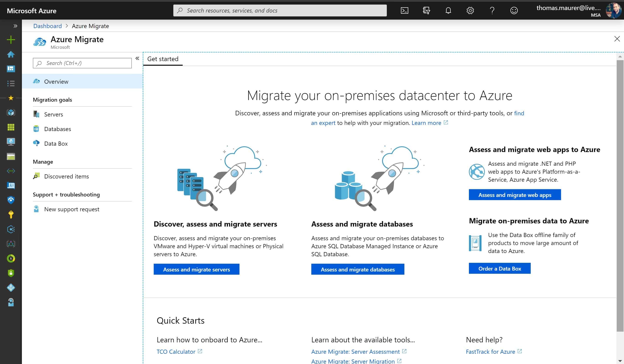
Task: Click the Migration goals section label
Action: (x=52, y=100)
